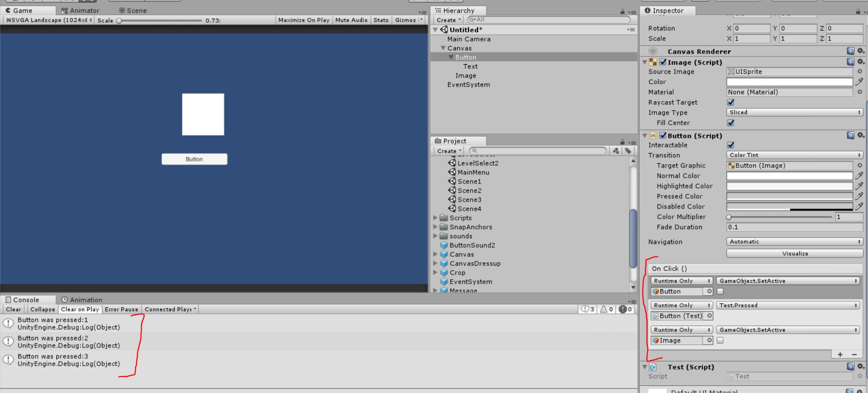868x393 pixels.
Task: Open help for Image (Script) component
Action: (x=850, y=62)
